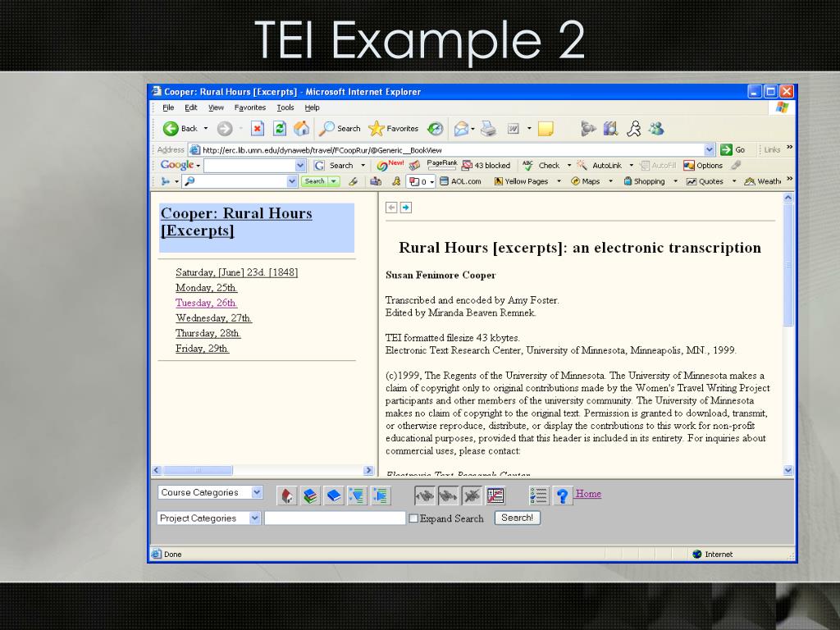Open the Edit menu

(x=190, y=107)
